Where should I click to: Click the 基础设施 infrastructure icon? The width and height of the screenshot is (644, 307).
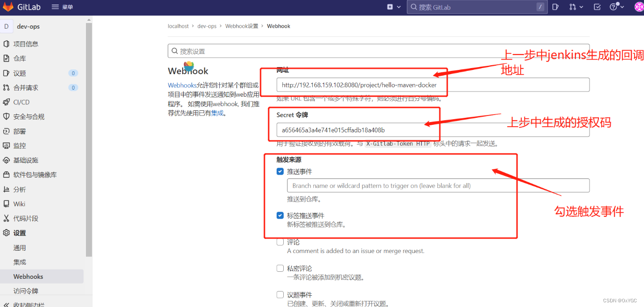pyautogui.click(x=6, y=161)
